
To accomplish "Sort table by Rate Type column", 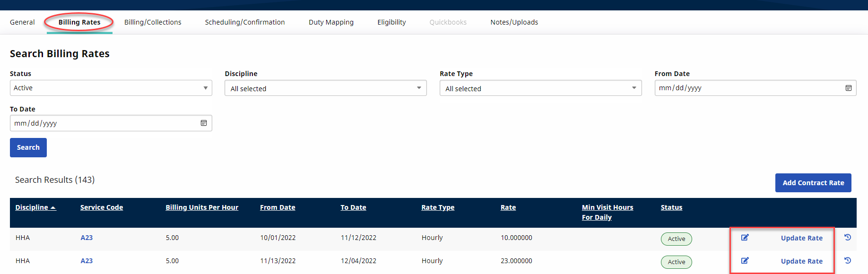I will tap(437, 207).
